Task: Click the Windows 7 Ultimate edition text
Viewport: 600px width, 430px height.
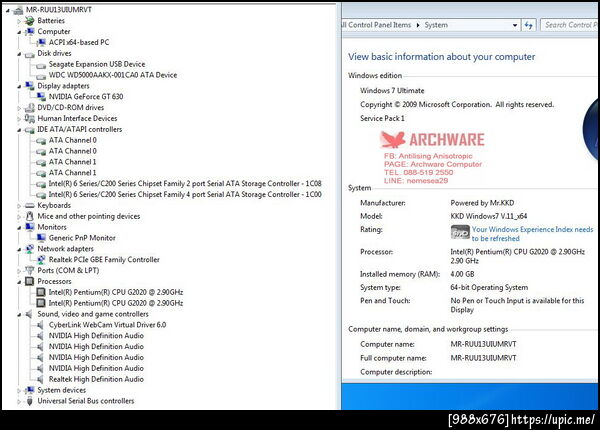Action: [x=392, y=91]
